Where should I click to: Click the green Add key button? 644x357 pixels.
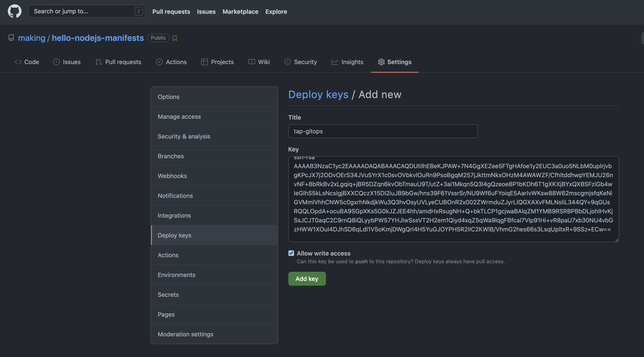(x=307, y=279)
